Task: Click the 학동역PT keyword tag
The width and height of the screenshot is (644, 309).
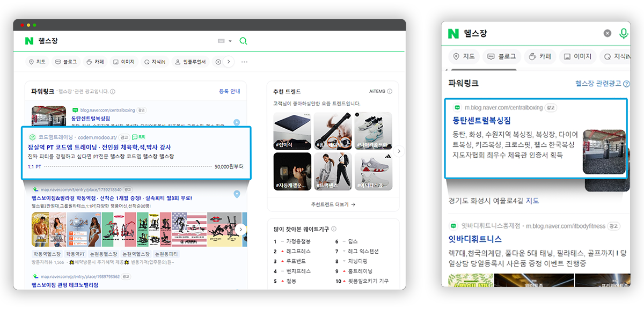Action: (75, 254)
